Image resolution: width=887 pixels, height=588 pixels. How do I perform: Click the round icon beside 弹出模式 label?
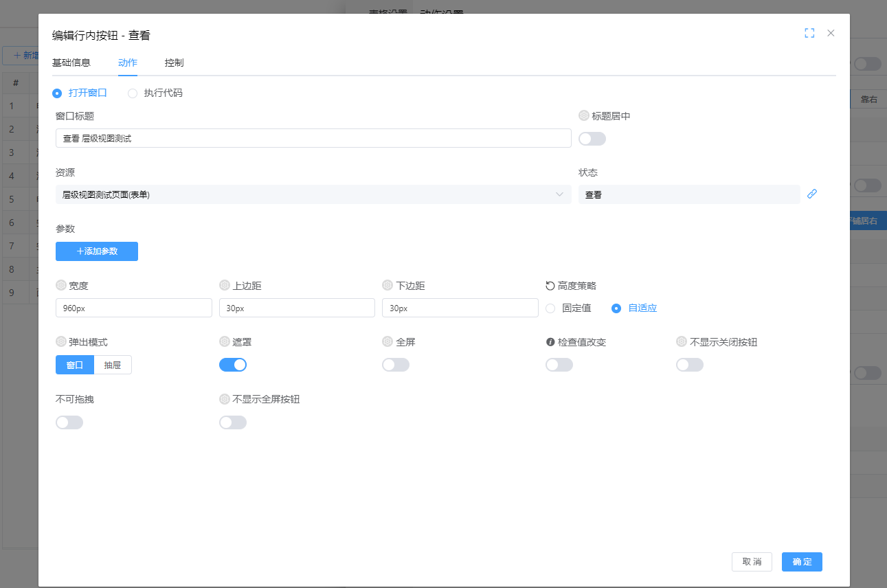(x=61, y=342)
